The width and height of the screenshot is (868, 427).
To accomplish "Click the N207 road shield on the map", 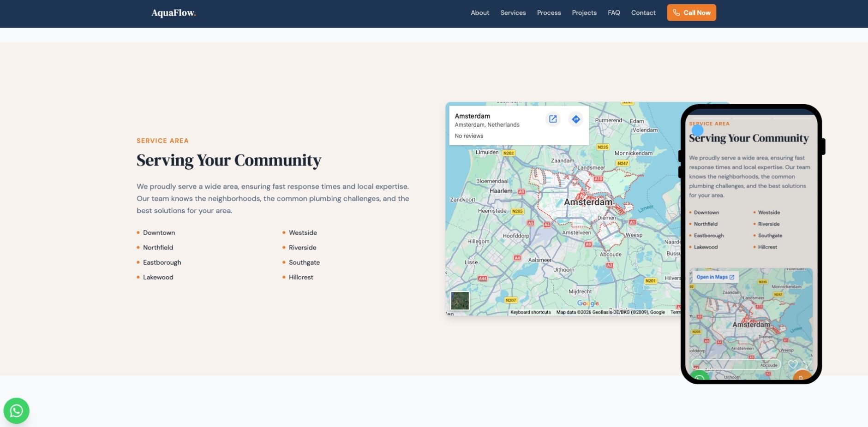I will (511, 300).
